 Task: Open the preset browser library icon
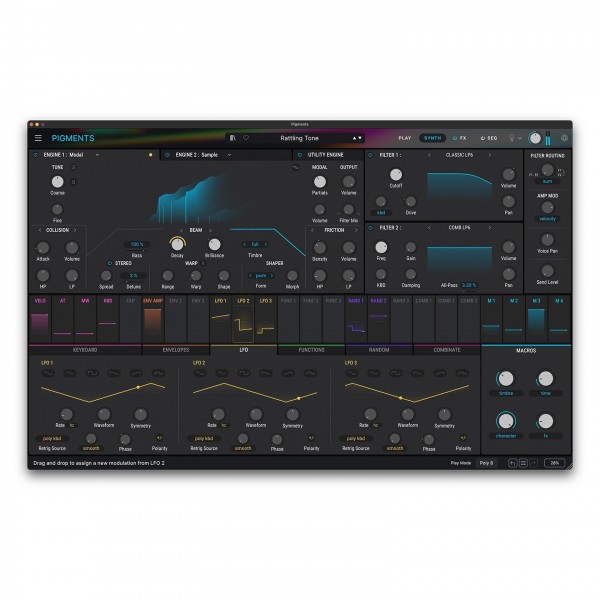tap(233, 138)
